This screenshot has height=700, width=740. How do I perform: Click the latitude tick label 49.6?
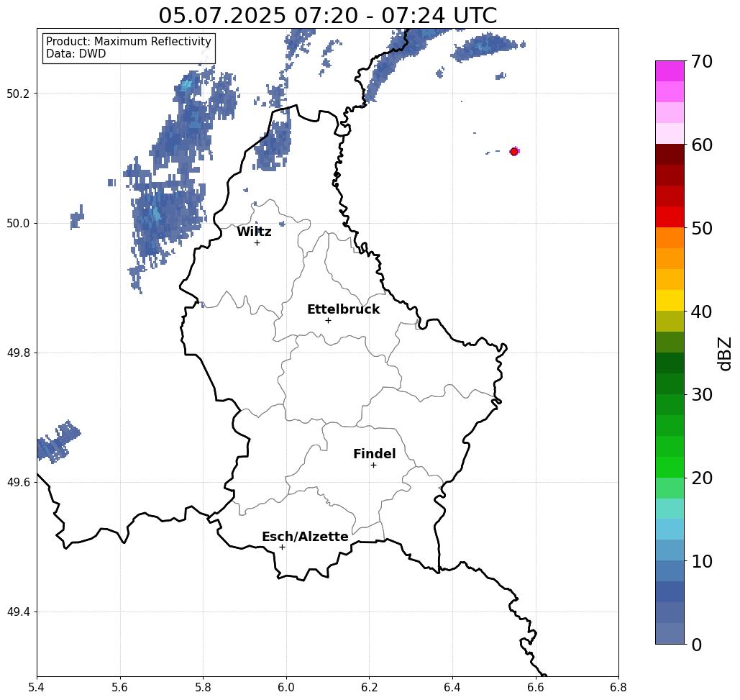tap(17, 483)
